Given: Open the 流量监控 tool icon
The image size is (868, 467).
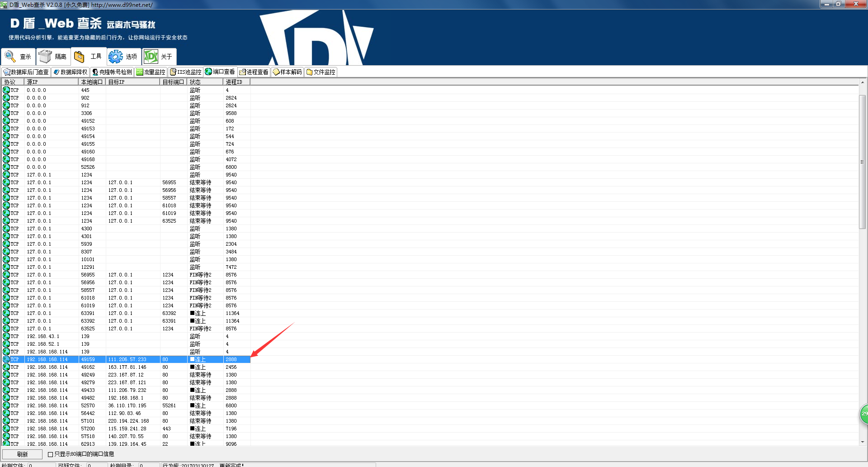Looking at the screenshot, I should pos(140,72).
